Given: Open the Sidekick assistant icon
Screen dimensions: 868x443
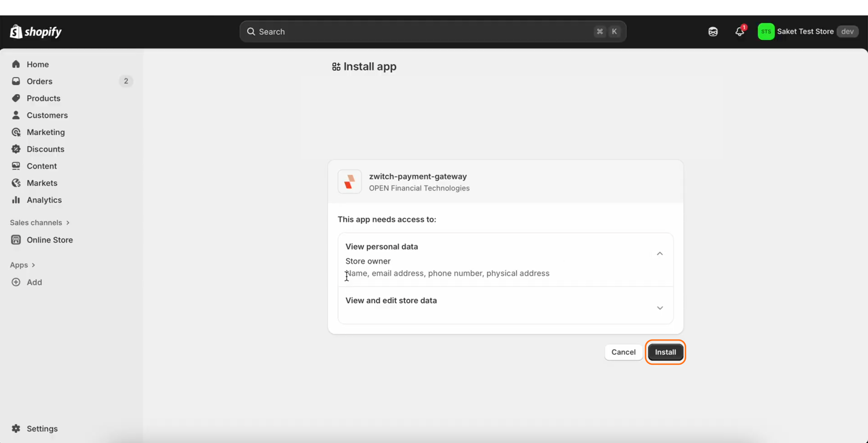Looking at the screenshot, I should 713,32.
